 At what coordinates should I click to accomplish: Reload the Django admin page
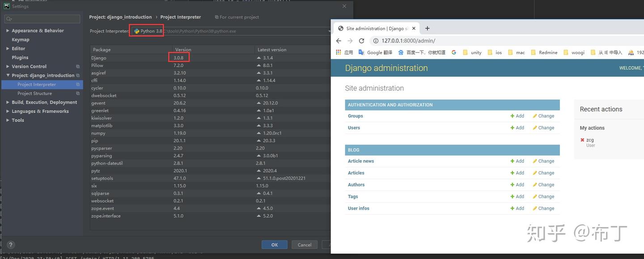tap(361, 41)
